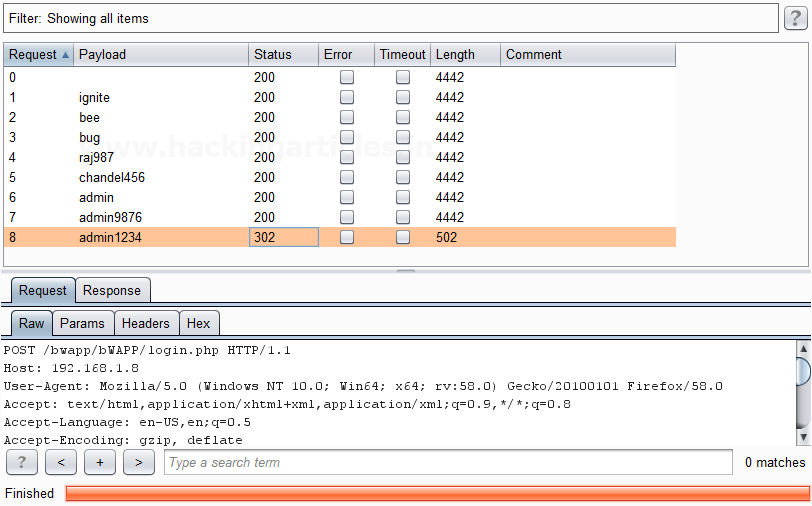This screenshot has height=506, width=812.
Task: Sort by the Error column header
Action: click(x=346, y=54)
